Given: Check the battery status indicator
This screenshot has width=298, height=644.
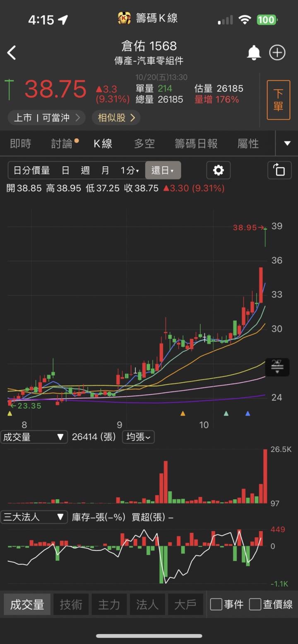Looking at the screenshot, I should coord(267,20).
